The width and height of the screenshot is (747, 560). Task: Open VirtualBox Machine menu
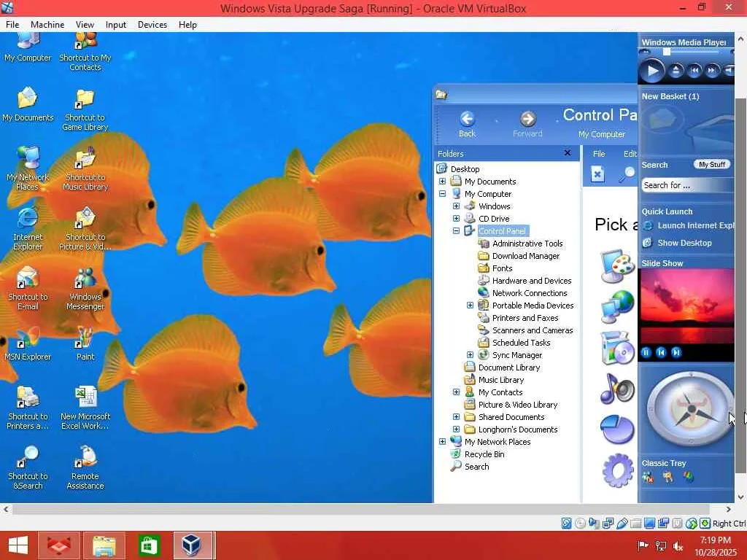[x=47, y=25]
